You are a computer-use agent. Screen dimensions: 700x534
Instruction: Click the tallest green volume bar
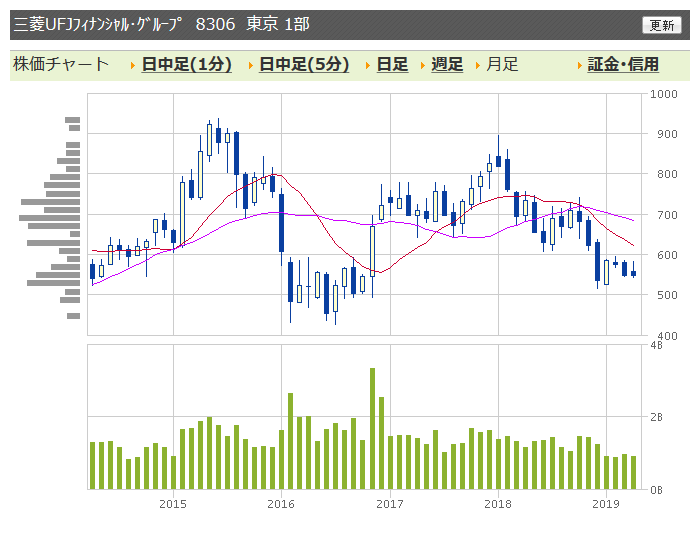pos(372,428)
